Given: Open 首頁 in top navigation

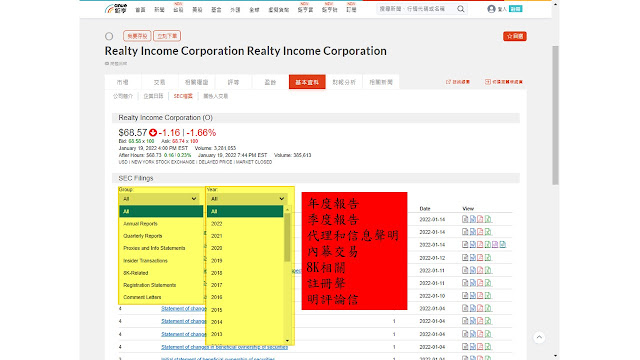Looking at the screenshot, I should (x=140, y=9).
